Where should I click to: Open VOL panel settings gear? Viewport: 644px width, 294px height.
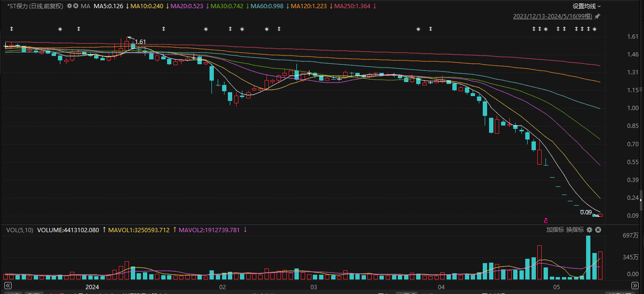coord(589,230)
